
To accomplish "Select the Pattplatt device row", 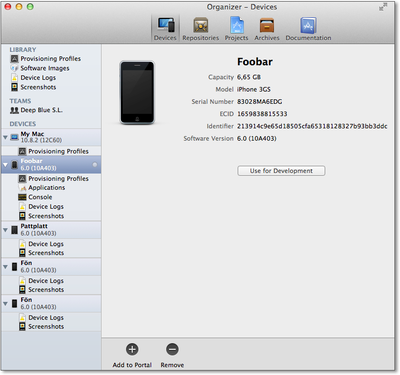I will [51, 230].
